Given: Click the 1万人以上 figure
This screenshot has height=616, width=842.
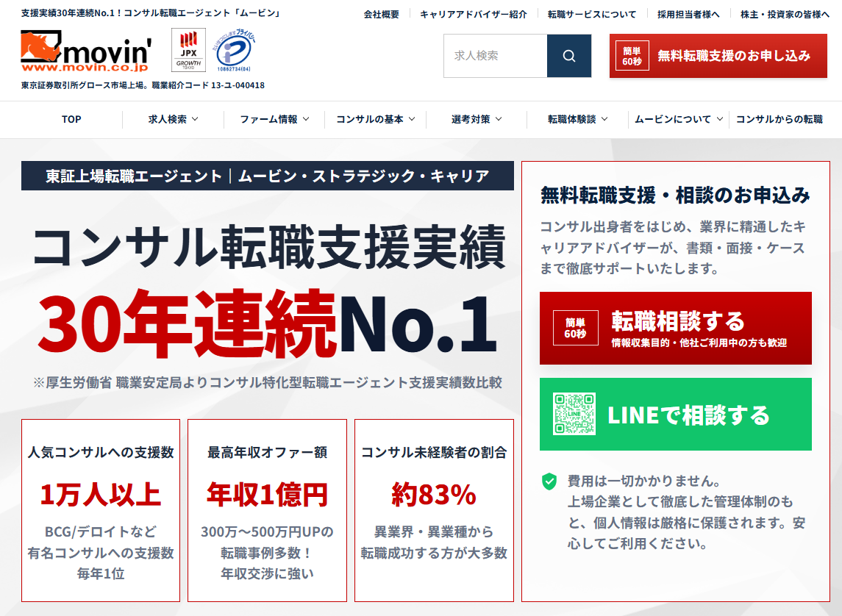Looking at the screenshot, I should 101,494.
